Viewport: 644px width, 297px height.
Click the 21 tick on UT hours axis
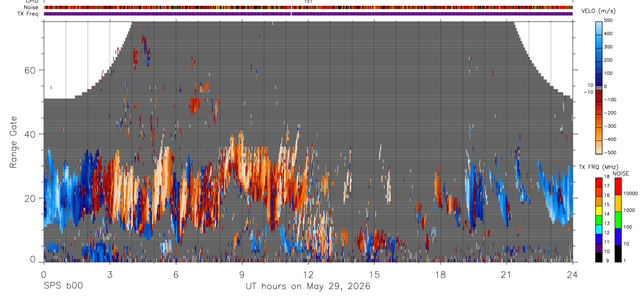coord(507,274)
